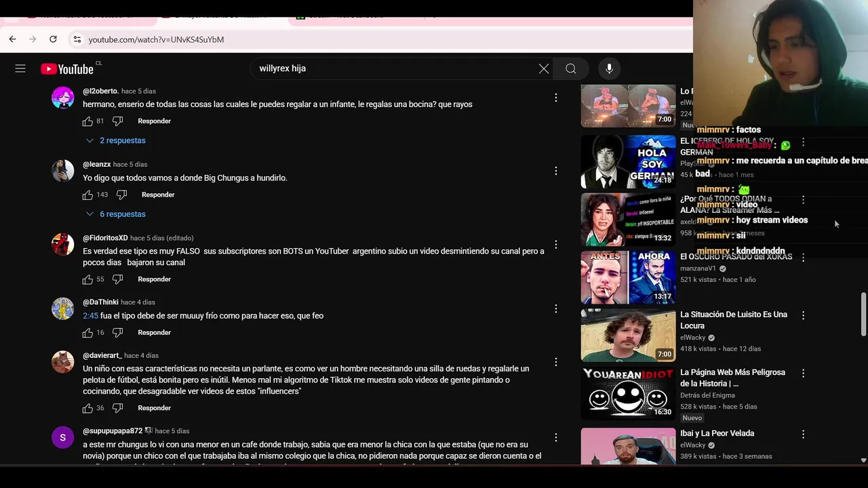Screen dimensions: 868x488
Task: Open the @davierart_ channel name
Action: (x=102, y=355)
